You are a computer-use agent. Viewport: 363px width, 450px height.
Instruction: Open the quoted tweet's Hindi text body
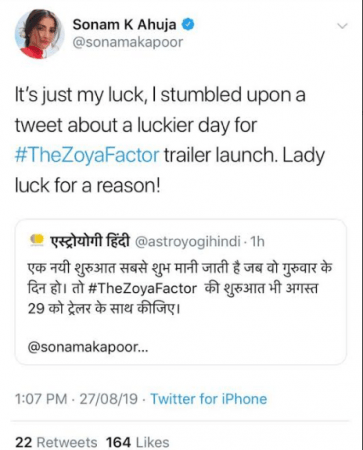tap(180, 288)
